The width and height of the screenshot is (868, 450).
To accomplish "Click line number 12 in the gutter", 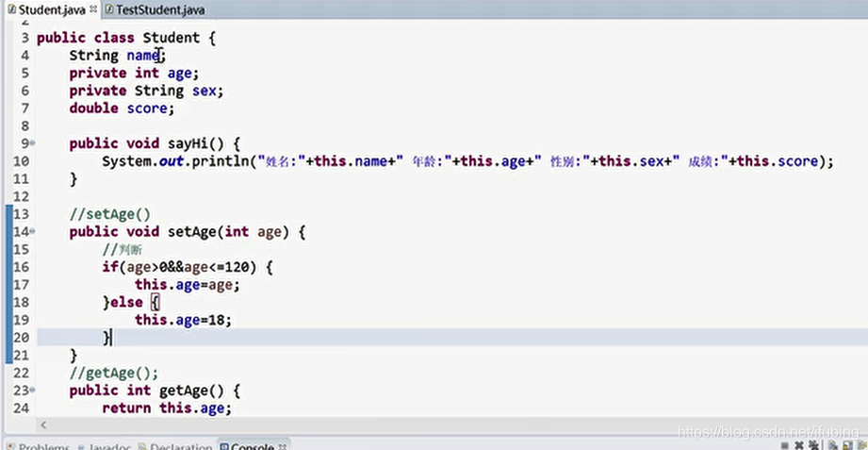I will pyautogui.click(x=22, y=196).
